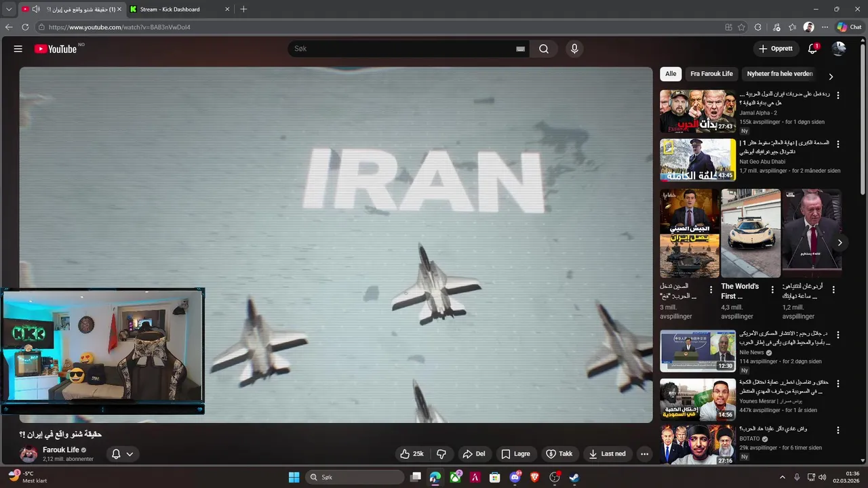Toggle channel notification bell setting

116,454
